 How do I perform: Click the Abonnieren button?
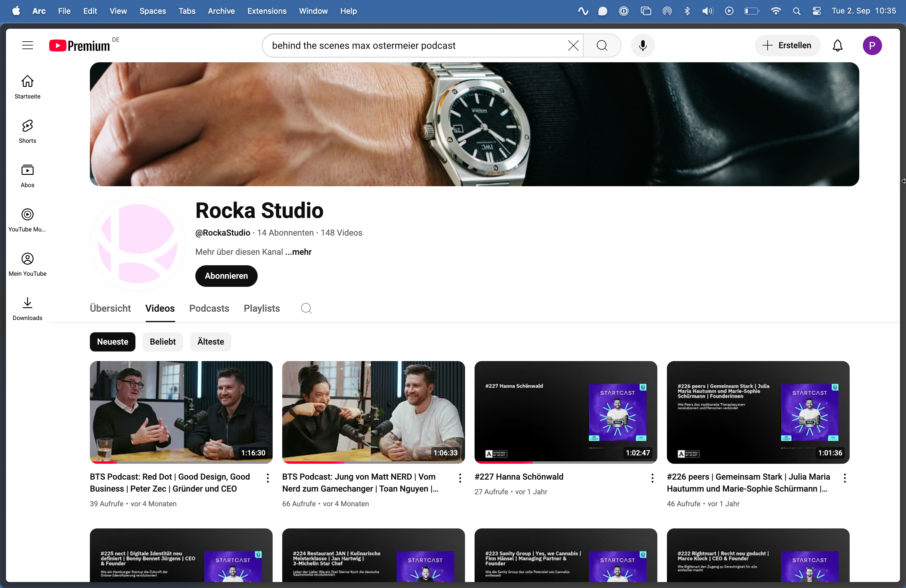tap(226, 276)
